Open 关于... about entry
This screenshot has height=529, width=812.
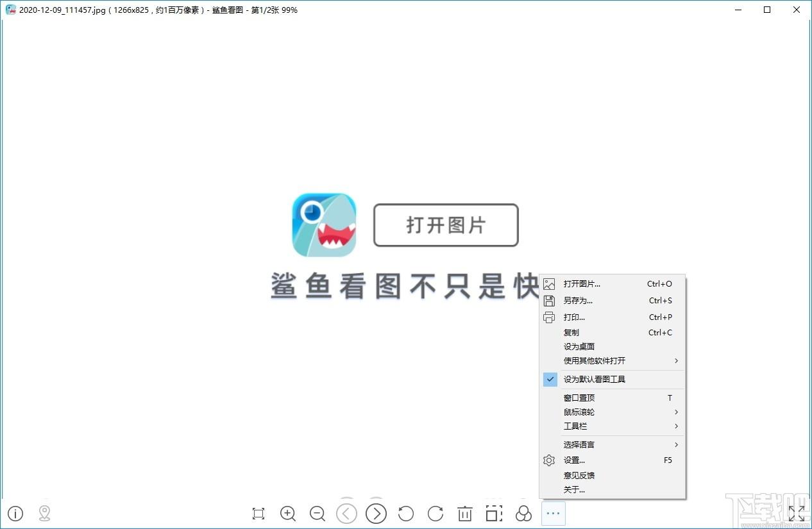(x=613, y=490)
